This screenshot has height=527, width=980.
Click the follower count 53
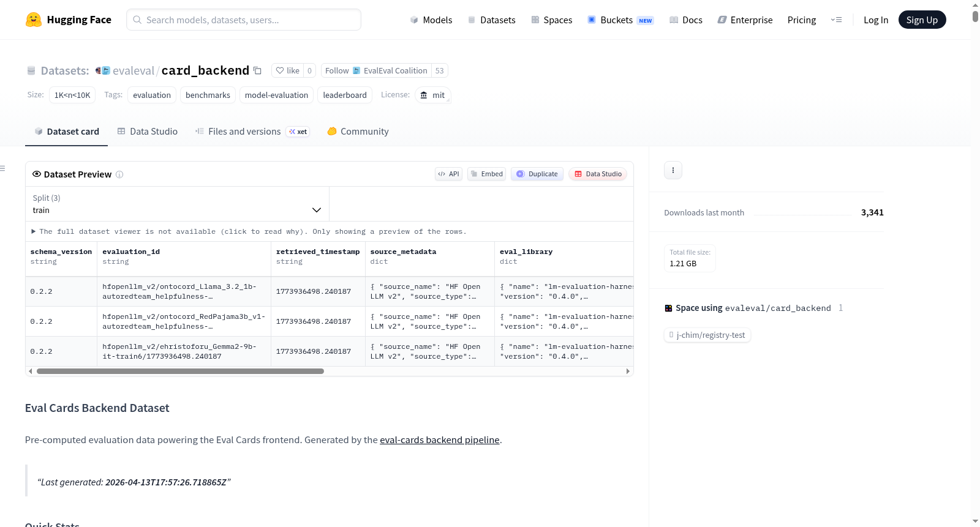440,70
